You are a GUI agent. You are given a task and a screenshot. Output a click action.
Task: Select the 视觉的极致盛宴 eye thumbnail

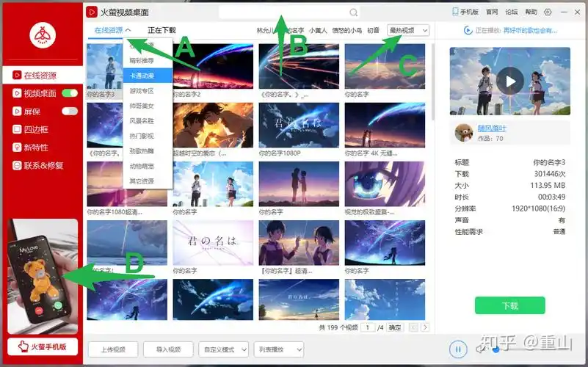point(385,184)
